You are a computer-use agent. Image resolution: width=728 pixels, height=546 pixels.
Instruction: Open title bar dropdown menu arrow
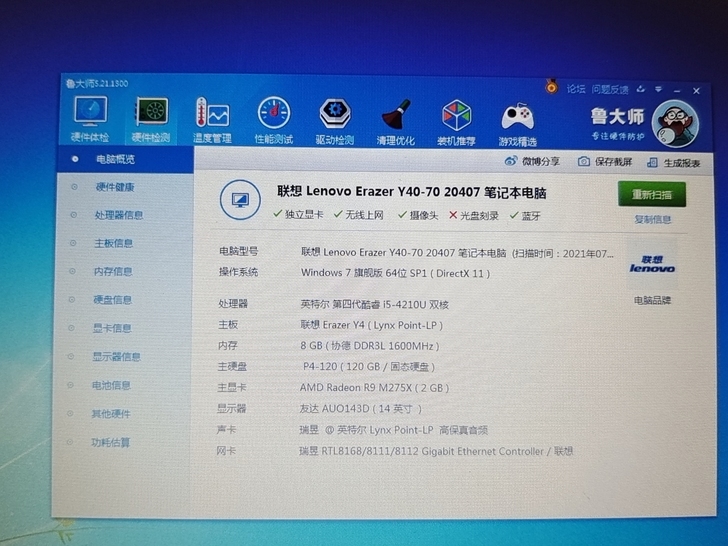click(658, 89)
